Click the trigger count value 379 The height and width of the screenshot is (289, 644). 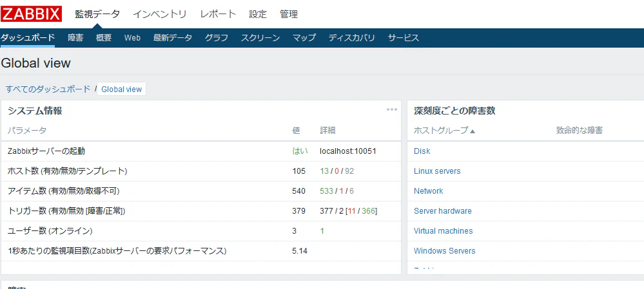click(298, 211)
